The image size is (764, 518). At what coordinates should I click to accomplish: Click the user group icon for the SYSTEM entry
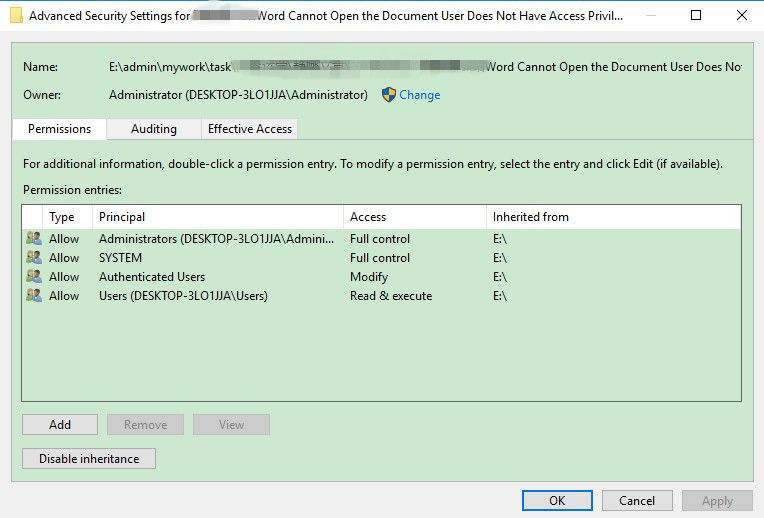(x=34, y=257)
